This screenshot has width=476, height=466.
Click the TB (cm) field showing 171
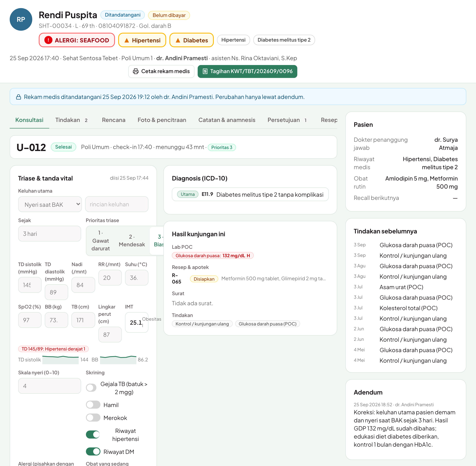pos(83,320)
